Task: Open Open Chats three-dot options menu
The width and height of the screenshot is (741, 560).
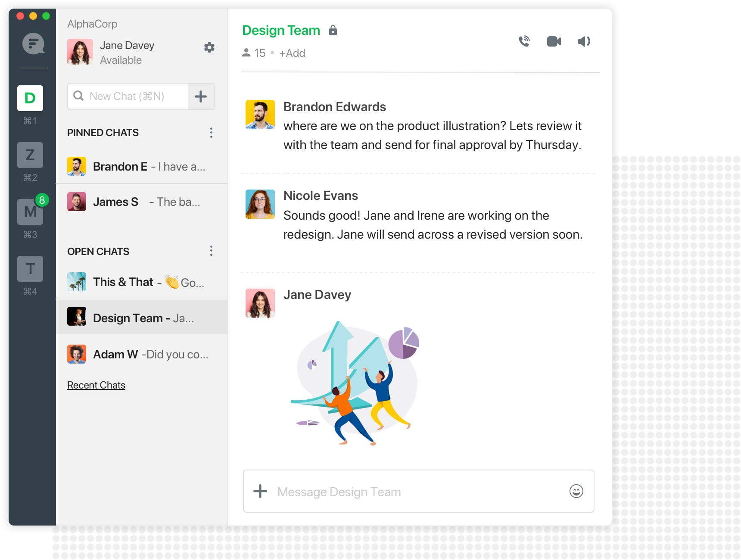Action: click(211, 251)
